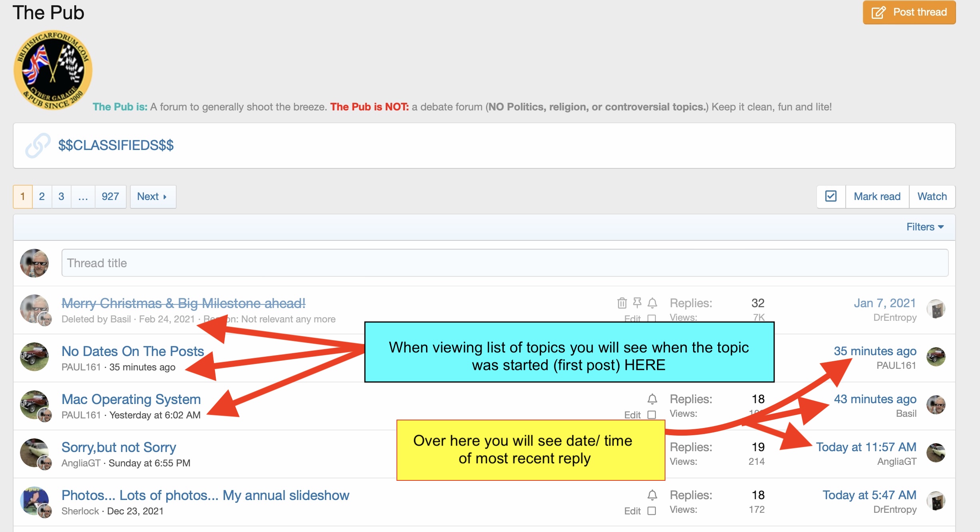Check the Edit box for Mac Operating System
The width and height of the screenshot is (980, 532).
[x=651, y=415]
